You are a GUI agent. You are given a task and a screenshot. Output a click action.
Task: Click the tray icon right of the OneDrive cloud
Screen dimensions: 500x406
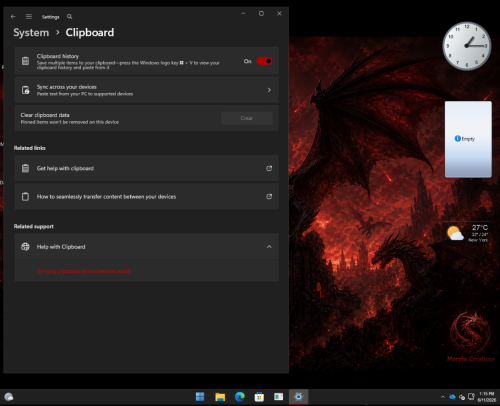tap(462, 397)
